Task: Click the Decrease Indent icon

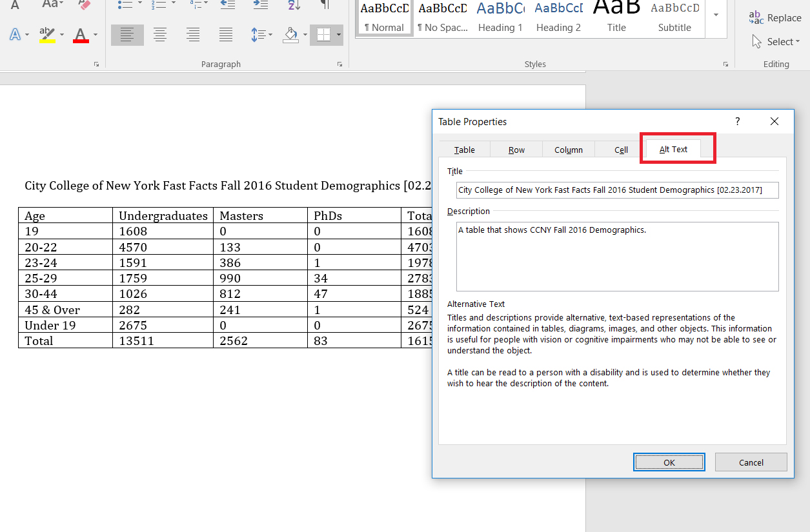Action: [x=227, y=4]
